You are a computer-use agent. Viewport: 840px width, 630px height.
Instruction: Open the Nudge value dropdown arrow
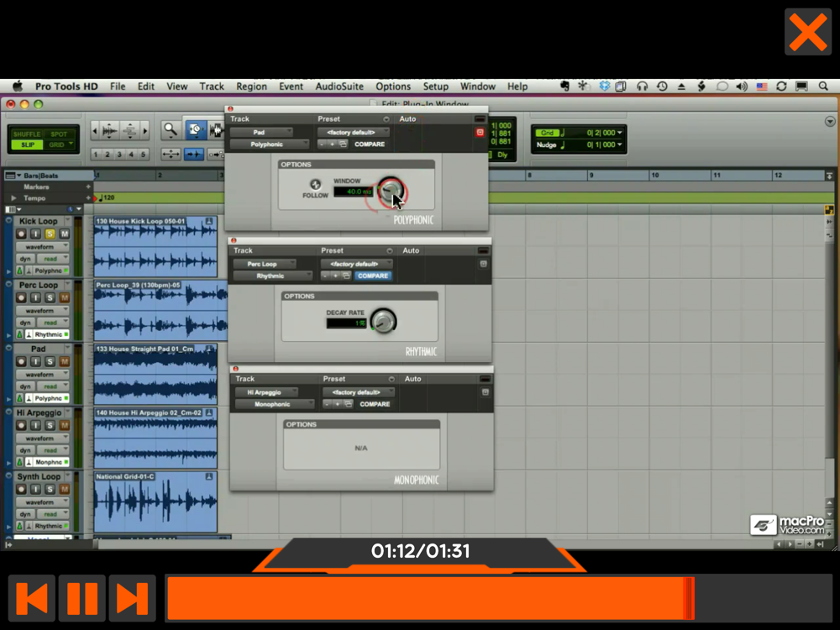click(620, 144)
